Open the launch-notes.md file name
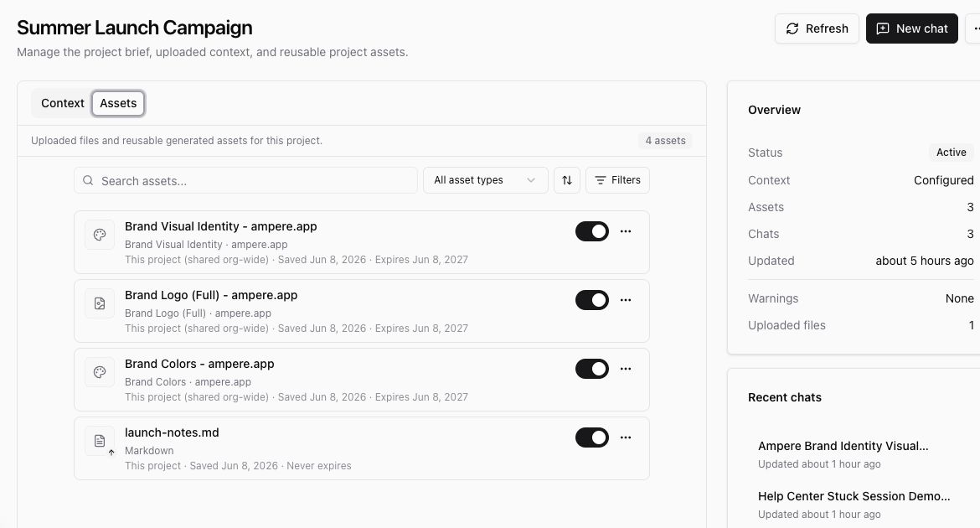 click(x=172, y=433)
